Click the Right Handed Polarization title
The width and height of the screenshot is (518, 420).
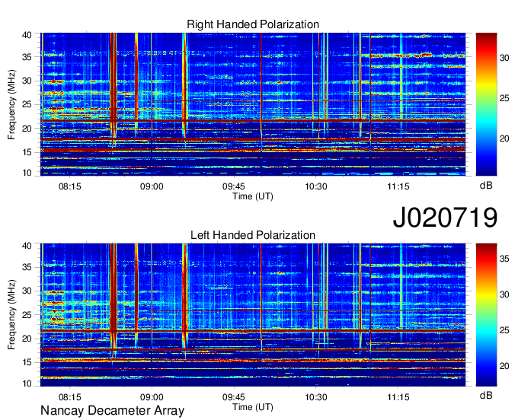[253, 24]
